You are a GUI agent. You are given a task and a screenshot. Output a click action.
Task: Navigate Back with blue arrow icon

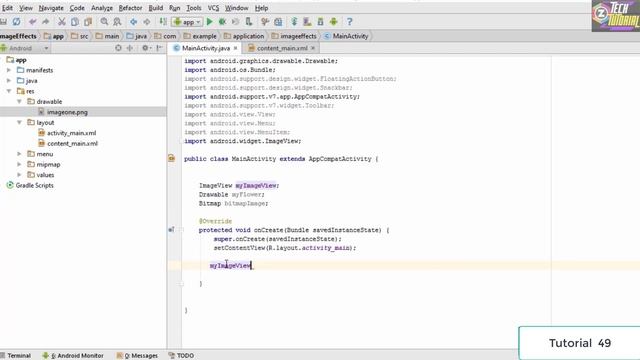click(x=133, y=22)
